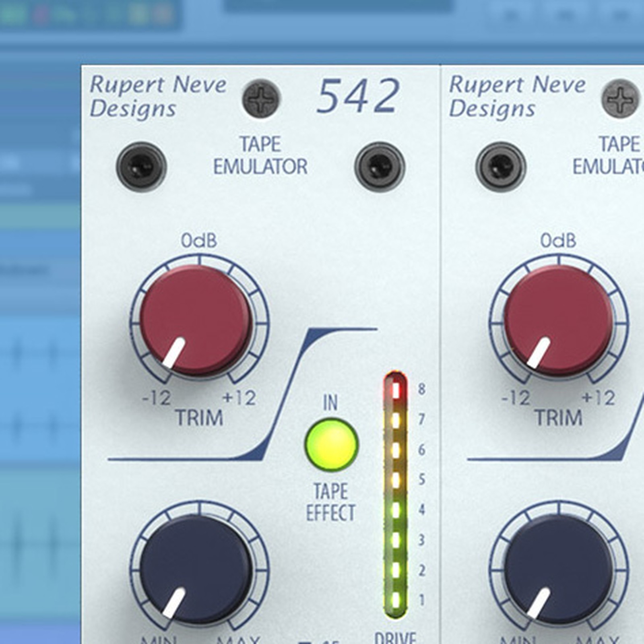Click the left module's Rupert Neve Designs logo

pos(158,97)
